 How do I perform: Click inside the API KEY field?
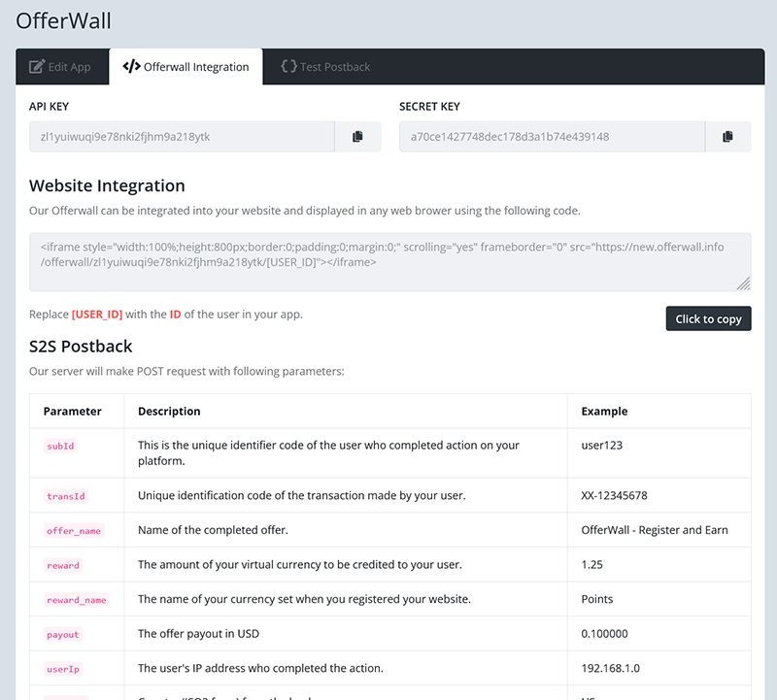182,137
